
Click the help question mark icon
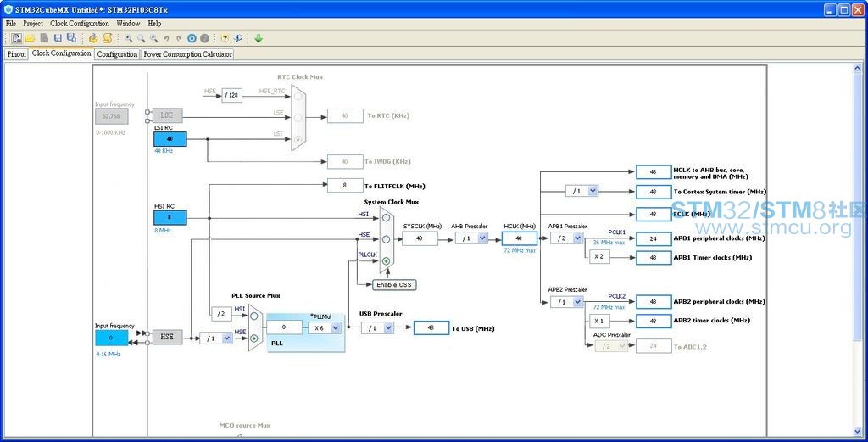(224, 38)
